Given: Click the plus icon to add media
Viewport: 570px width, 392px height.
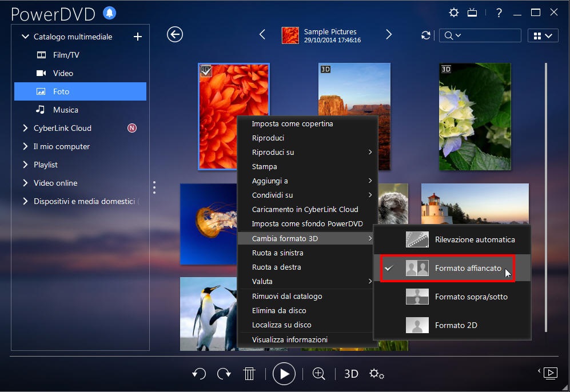Looking at the screenshot, I should point(137,37).
